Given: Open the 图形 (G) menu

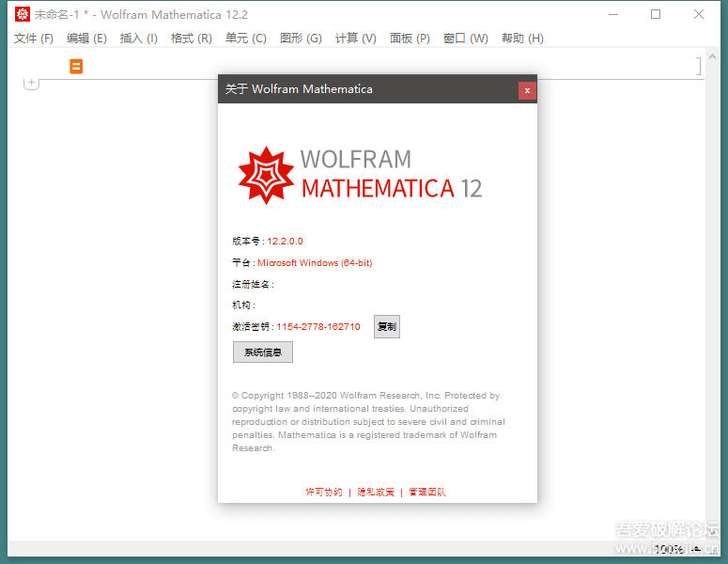Looking at the screenshot, I should tap(301, 39).
